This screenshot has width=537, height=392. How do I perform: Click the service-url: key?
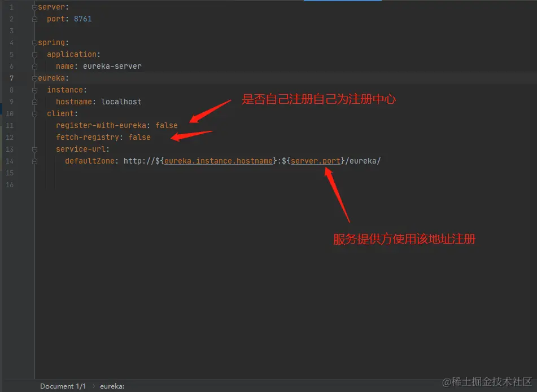[82, 149]
